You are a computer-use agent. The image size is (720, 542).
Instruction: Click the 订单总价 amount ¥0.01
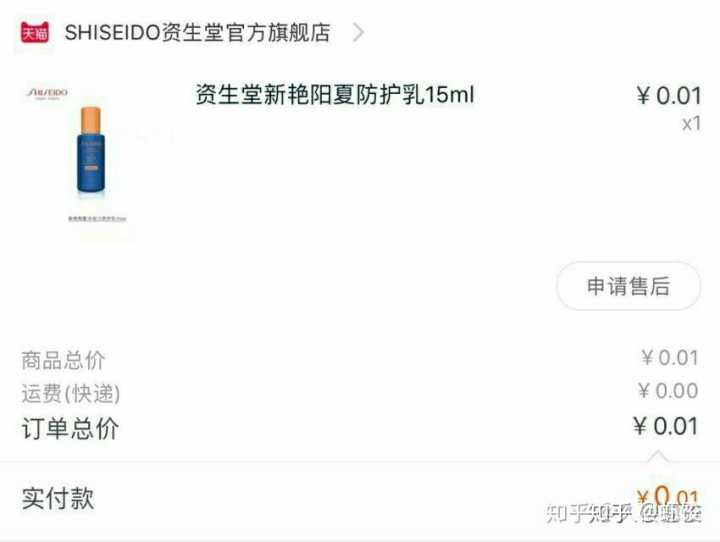pyautogui.click(x=666, y=426)
